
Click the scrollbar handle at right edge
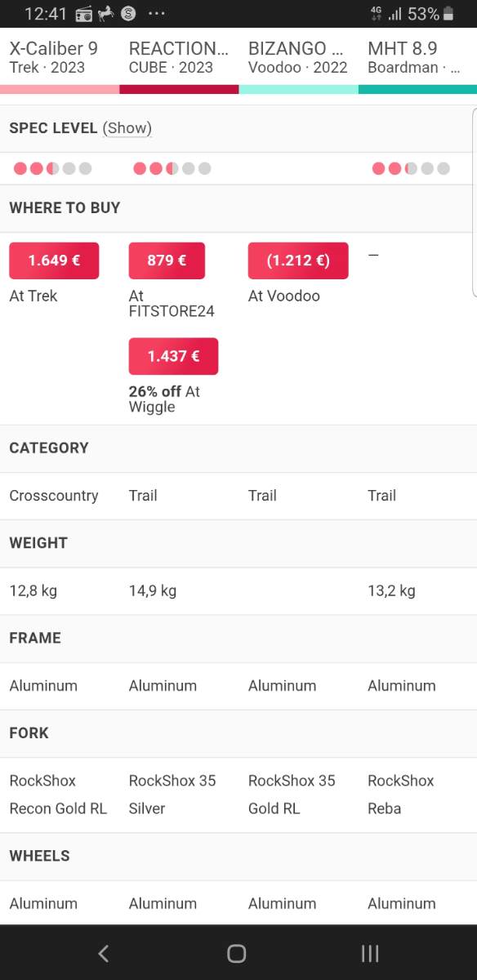click(475, 202)
